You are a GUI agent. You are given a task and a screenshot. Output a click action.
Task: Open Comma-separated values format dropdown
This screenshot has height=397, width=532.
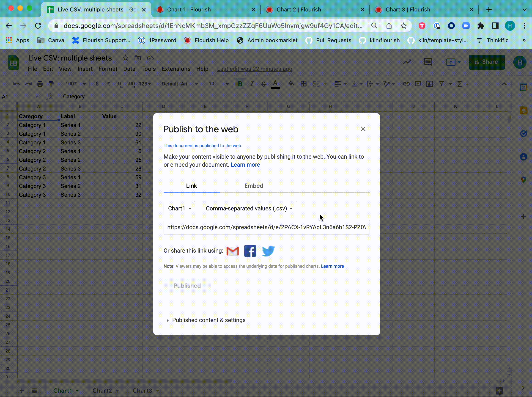pyautogui.click(x=249, y=208)
